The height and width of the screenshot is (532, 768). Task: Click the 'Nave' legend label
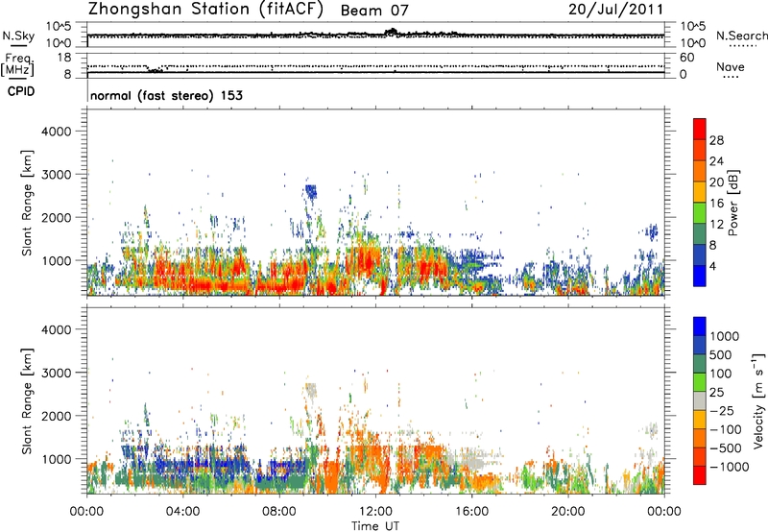pos(731,67)
